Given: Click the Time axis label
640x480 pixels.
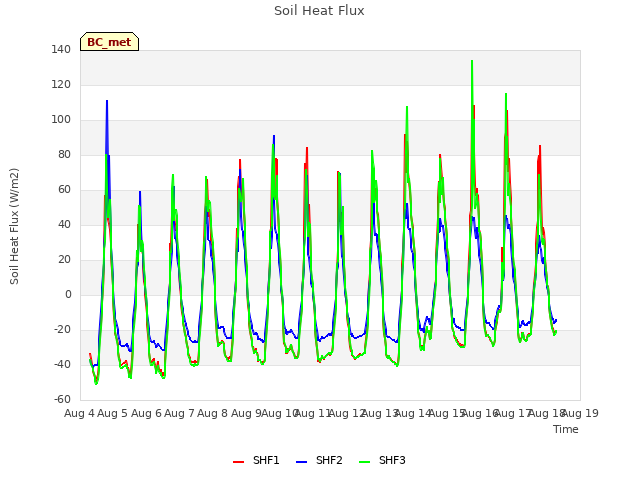Looking at the screenshot, I should 566,429.
